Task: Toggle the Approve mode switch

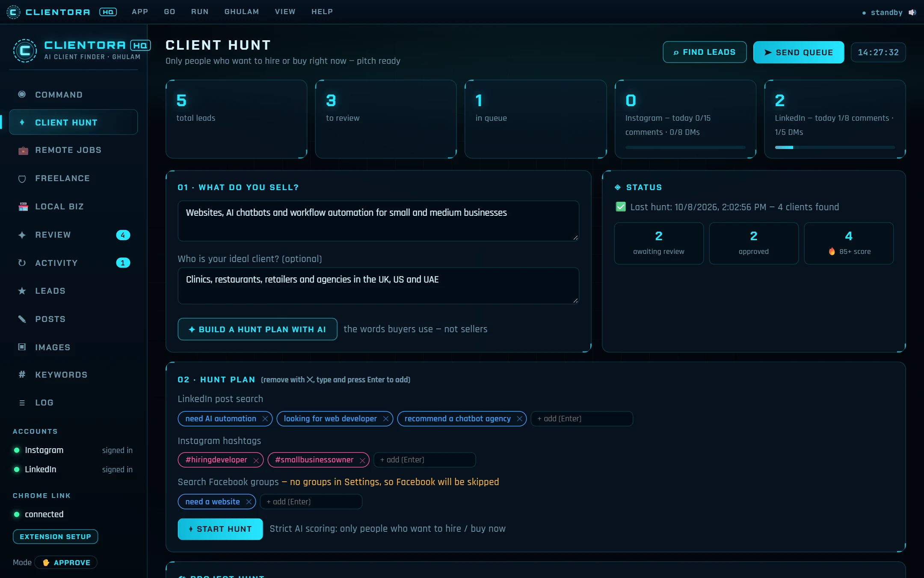Action: point(66,563)
